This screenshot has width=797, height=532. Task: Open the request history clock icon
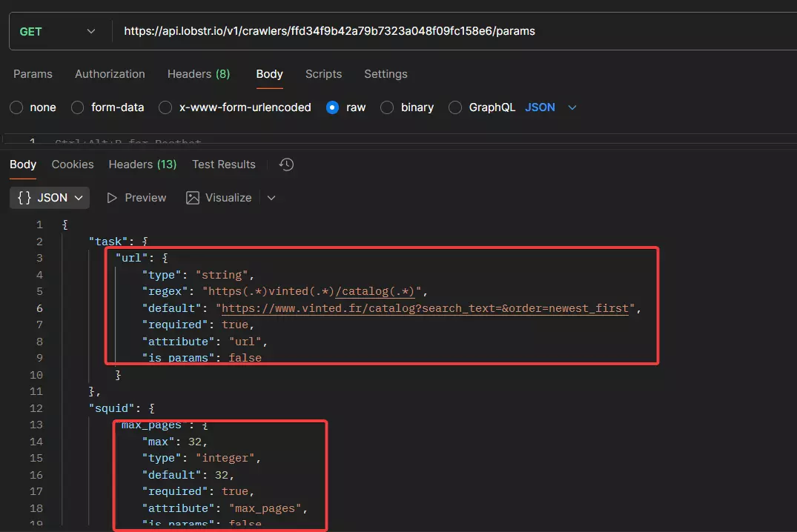tap(285, 164)
